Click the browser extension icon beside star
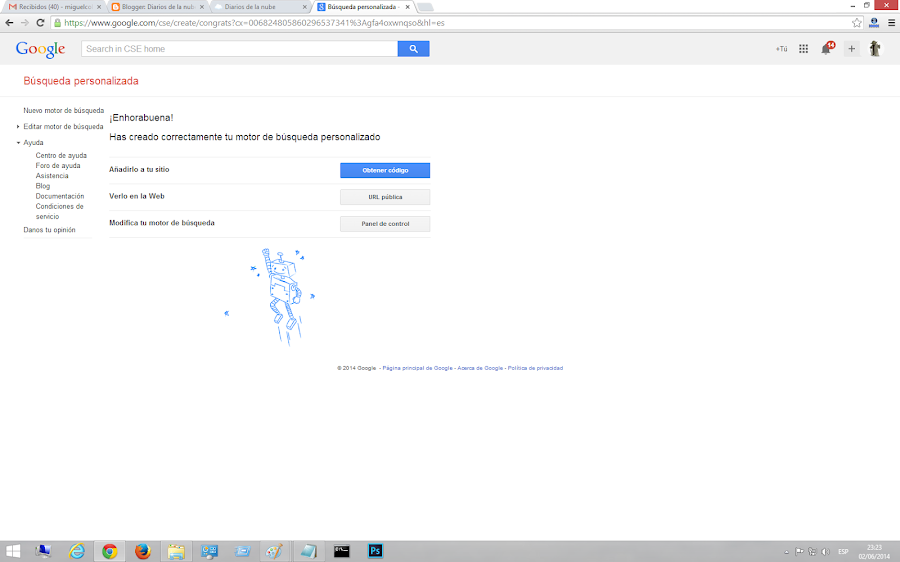Screen dimensions: 900x562 click(874, 23)
